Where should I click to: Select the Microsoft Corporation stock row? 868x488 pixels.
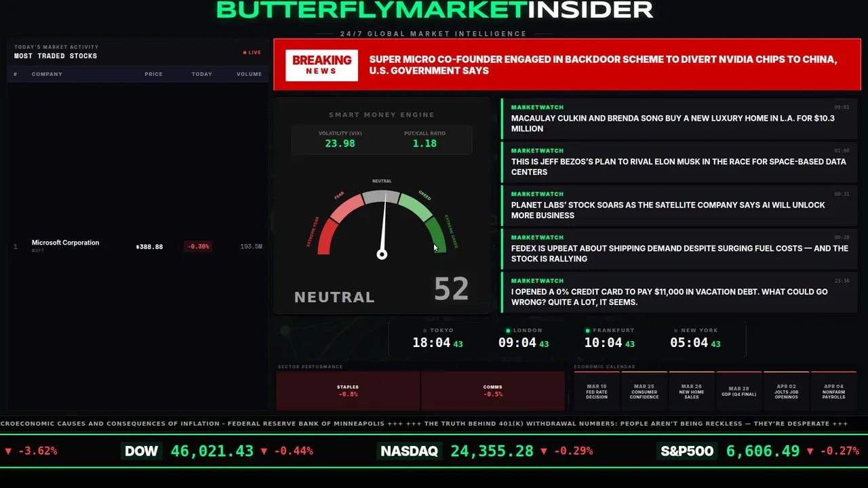[138, 246]
